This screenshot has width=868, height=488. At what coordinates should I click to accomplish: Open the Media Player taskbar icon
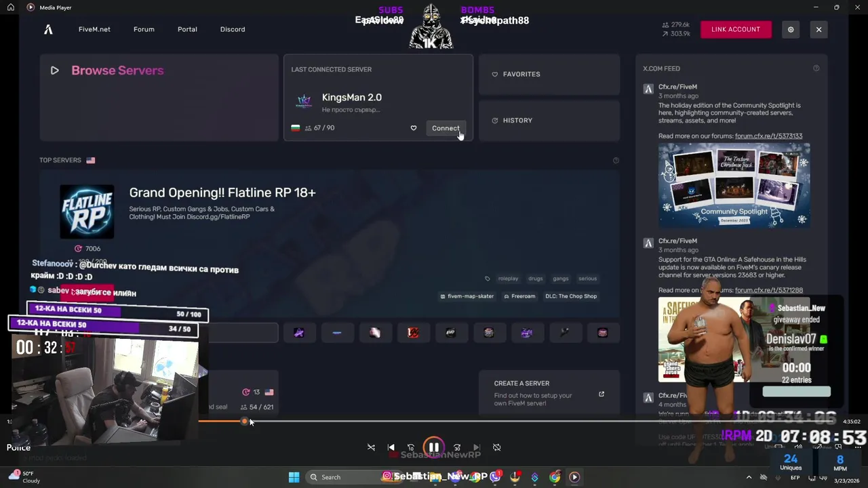(x=574, y=477)
